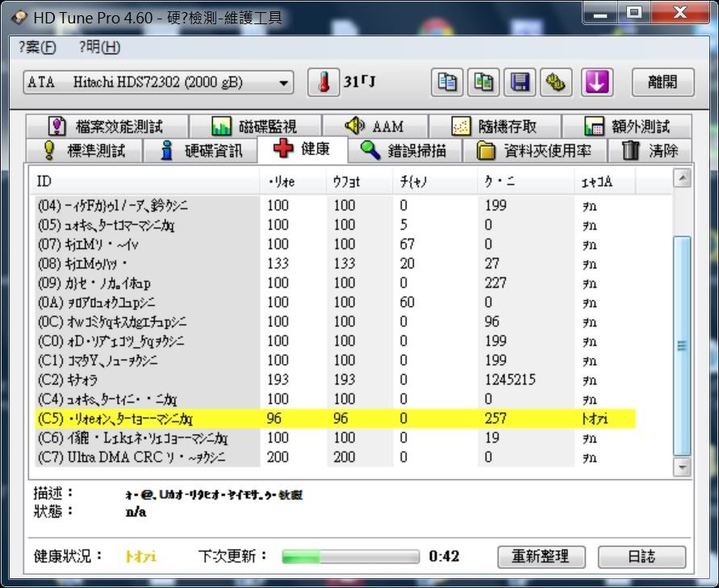Select the (07) attribute row

pyautogui.click(x=335, y=244)
